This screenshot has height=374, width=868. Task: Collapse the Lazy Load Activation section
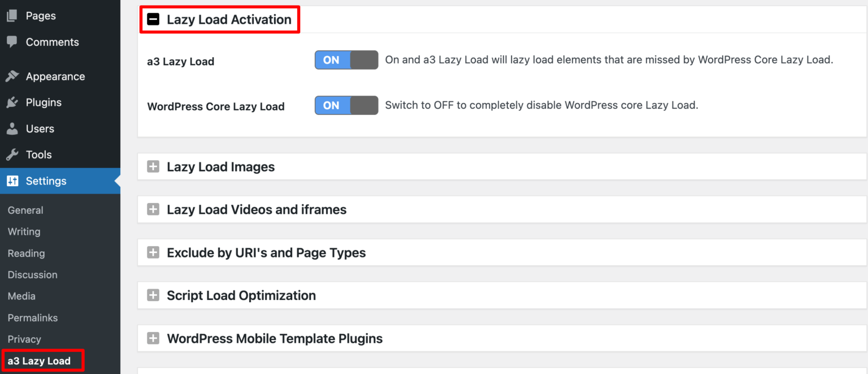coord(153,19)
